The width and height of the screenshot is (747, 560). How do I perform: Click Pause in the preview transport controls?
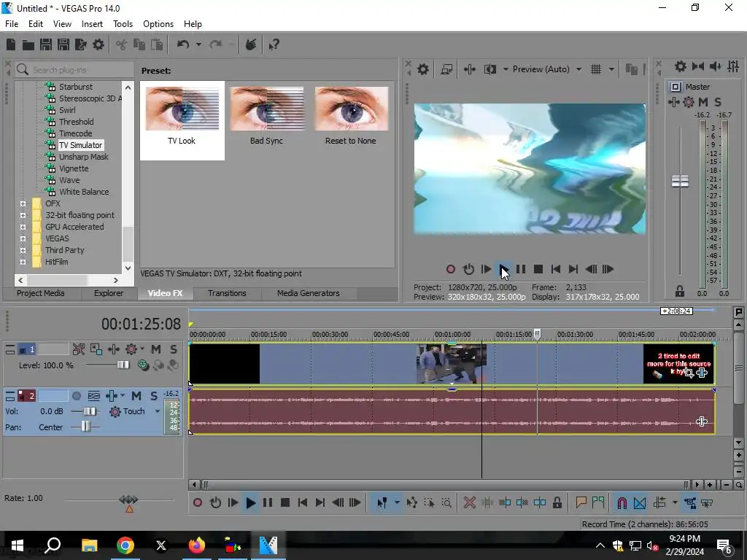pos(521,270)
